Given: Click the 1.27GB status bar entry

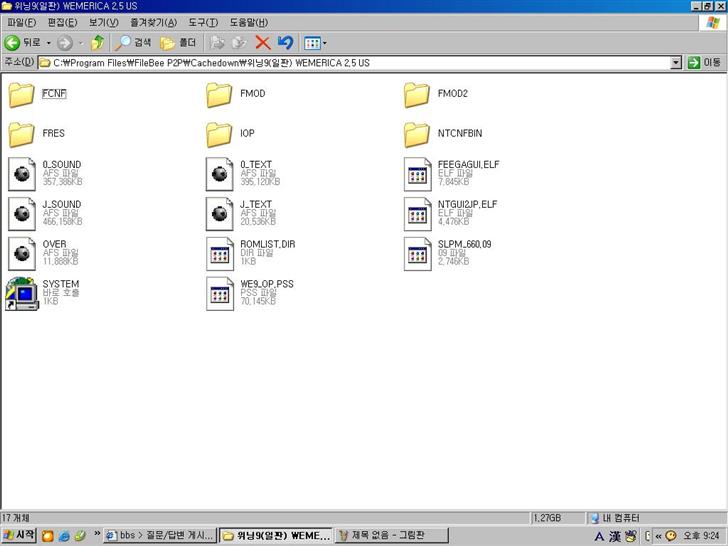Looking at the screenshot, I should click(x=547, y=518).
